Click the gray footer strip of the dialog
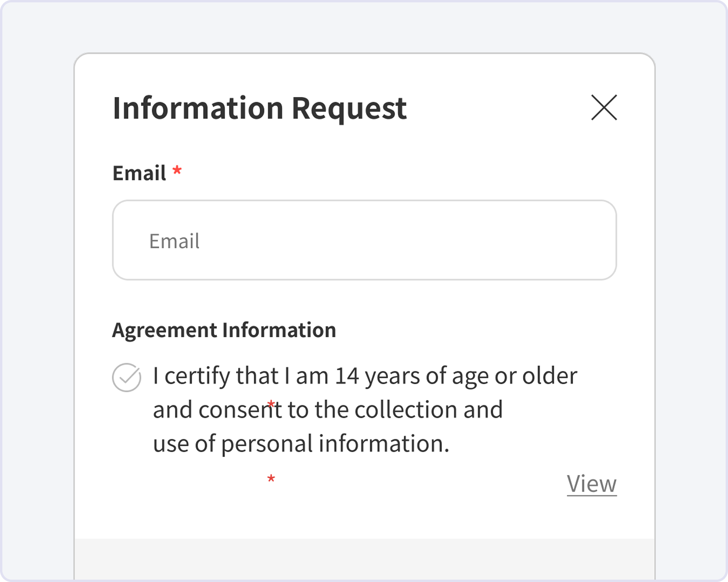Image resolution: width=728 pixels, height=582 pixels. (x=364, y=559)
